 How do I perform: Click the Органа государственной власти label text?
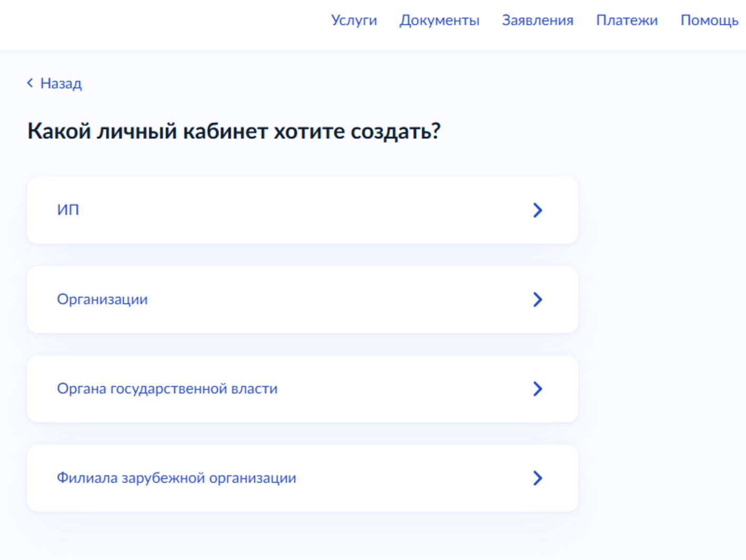pos(167,389)
